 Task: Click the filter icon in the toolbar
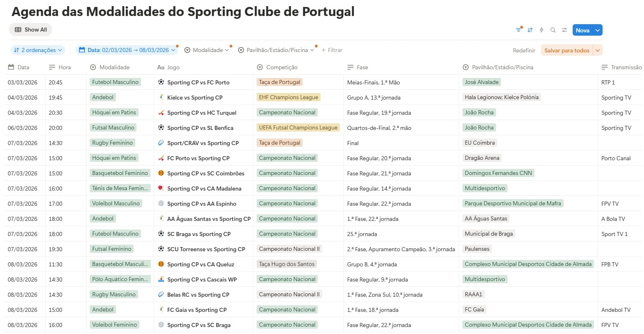coord(519,30)
